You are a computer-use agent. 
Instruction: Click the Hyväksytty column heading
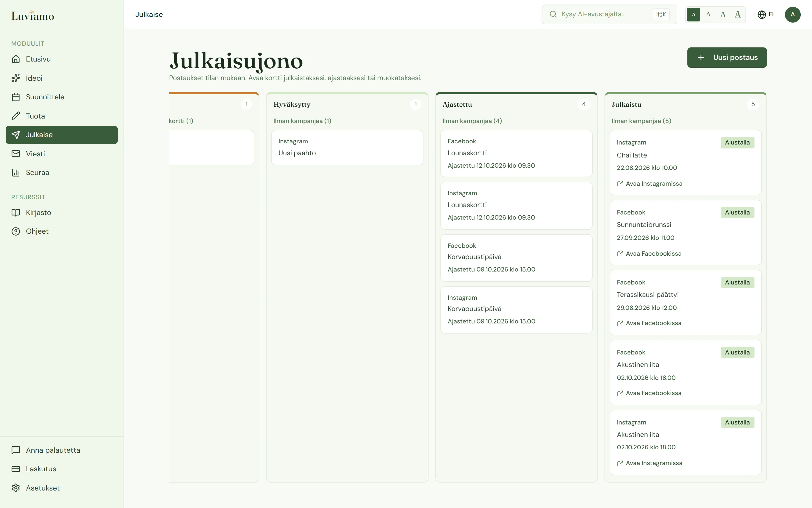(x=292, y=104)
